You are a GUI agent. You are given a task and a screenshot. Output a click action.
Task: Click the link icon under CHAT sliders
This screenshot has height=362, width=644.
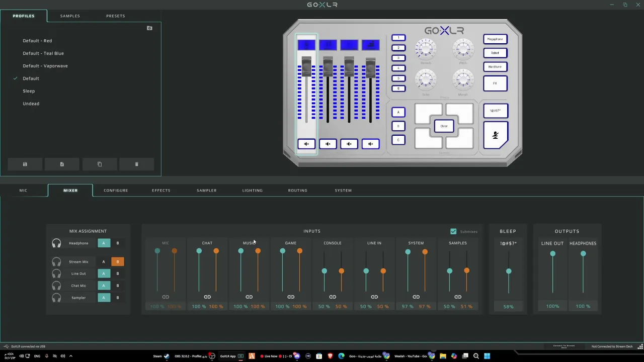[x=207, y=297]
